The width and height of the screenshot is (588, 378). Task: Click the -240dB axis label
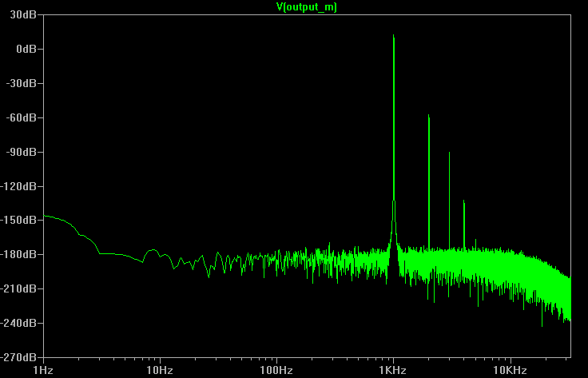click(x=18, y=323)
